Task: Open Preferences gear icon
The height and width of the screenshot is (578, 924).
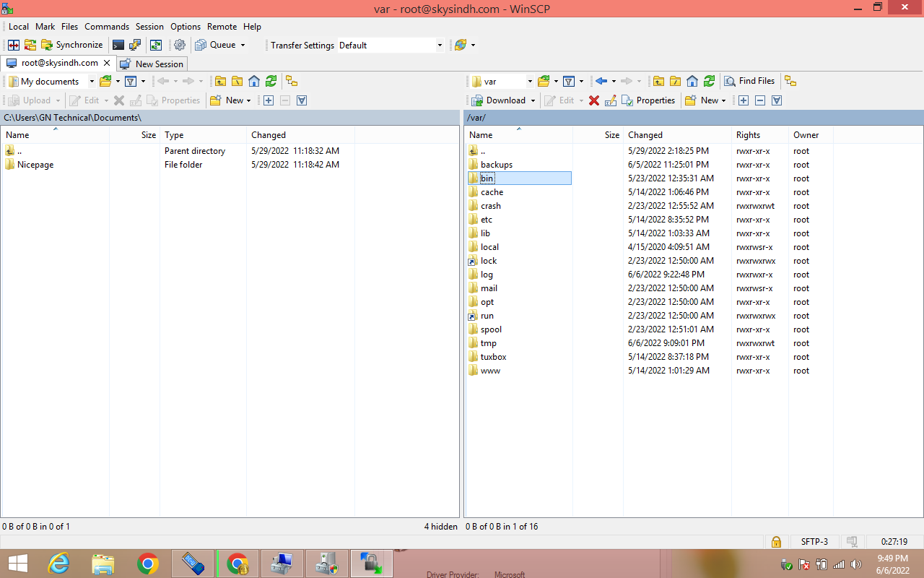Action: click(180, 45)
